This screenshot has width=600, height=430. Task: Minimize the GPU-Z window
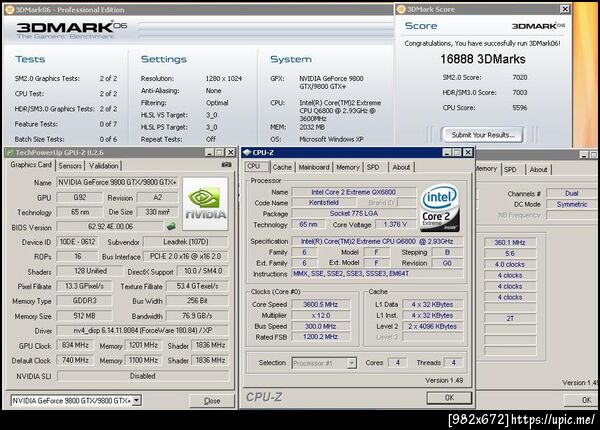209,153
